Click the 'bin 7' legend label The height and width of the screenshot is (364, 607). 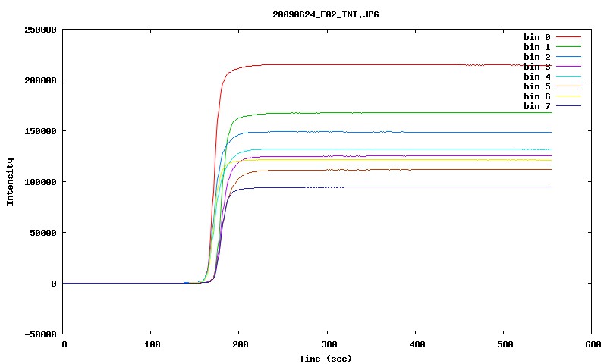pos(537,106)
